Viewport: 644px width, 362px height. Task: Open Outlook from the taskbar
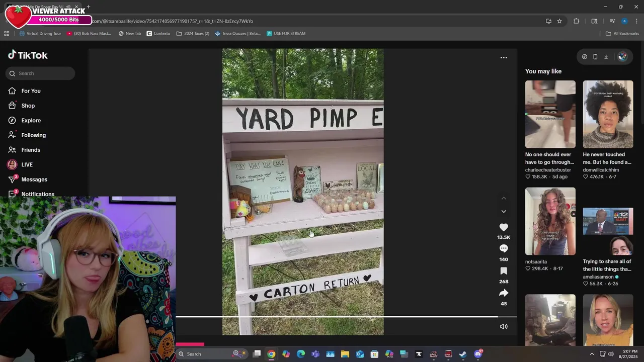360,354
